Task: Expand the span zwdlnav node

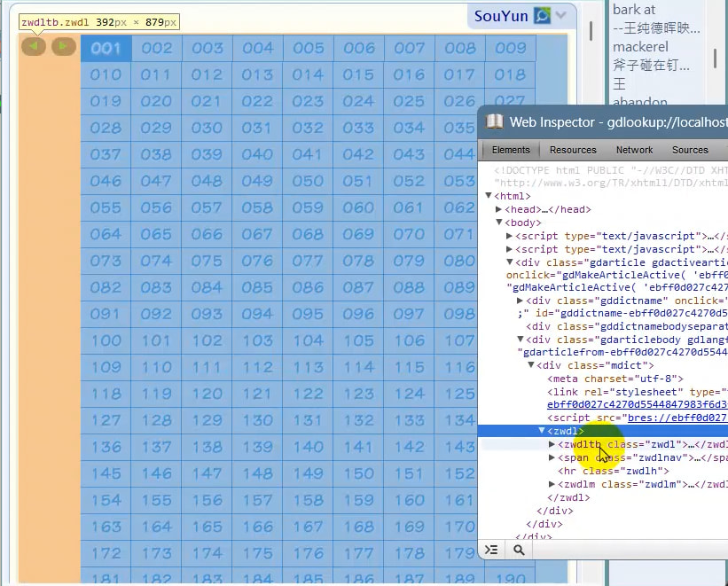Action: pos(552,457)
